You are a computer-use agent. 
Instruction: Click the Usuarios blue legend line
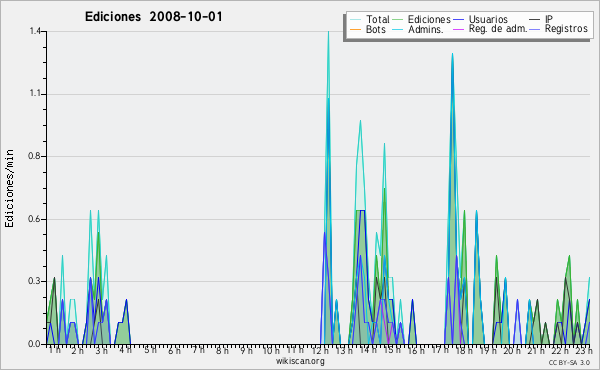click(x=458, y=20)
